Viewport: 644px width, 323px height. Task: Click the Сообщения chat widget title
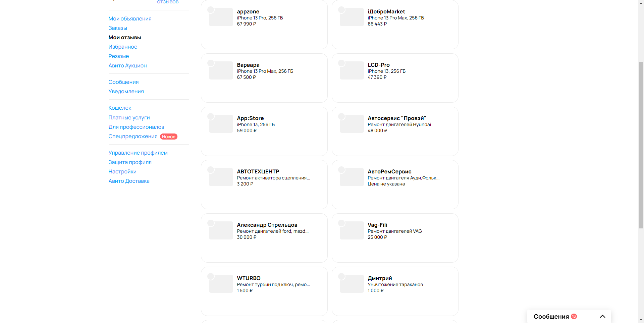[x=551, y=317]
